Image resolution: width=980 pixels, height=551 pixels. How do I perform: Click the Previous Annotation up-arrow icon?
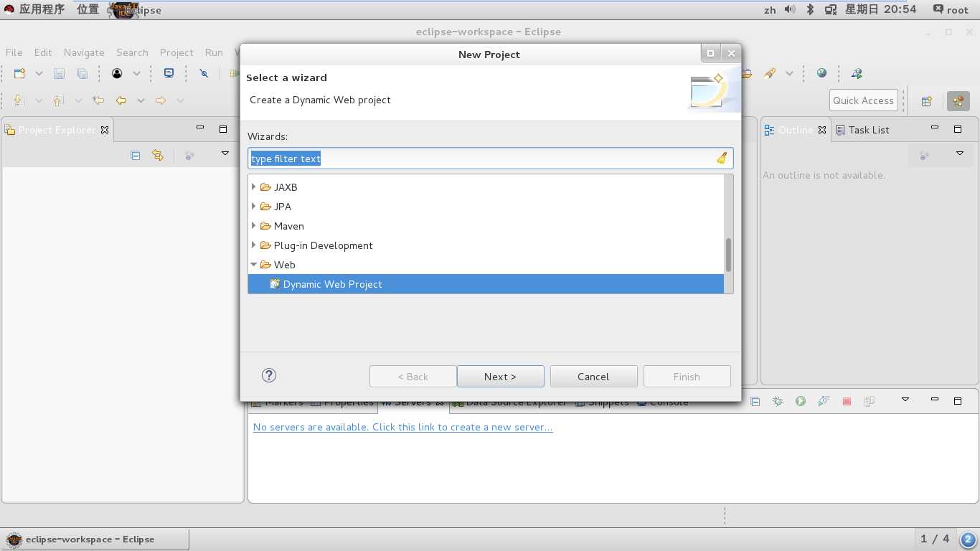tap(59, 100)
